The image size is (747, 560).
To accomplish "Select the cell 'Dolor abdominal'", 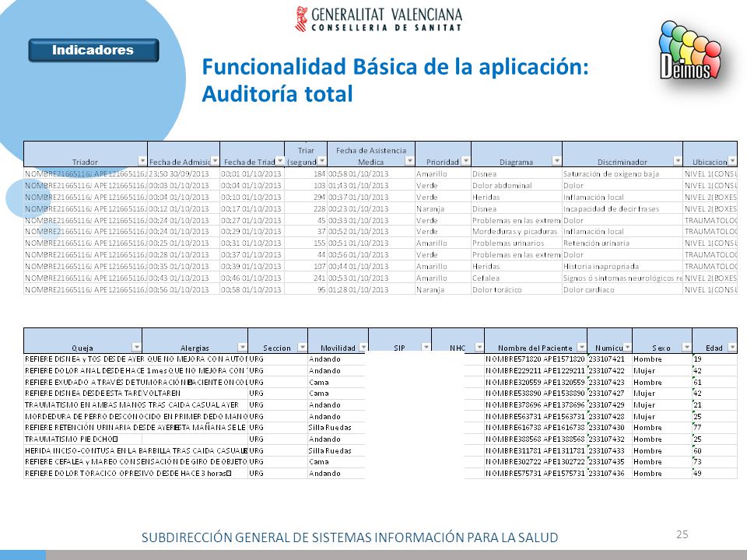I will (x=517, y=185).
